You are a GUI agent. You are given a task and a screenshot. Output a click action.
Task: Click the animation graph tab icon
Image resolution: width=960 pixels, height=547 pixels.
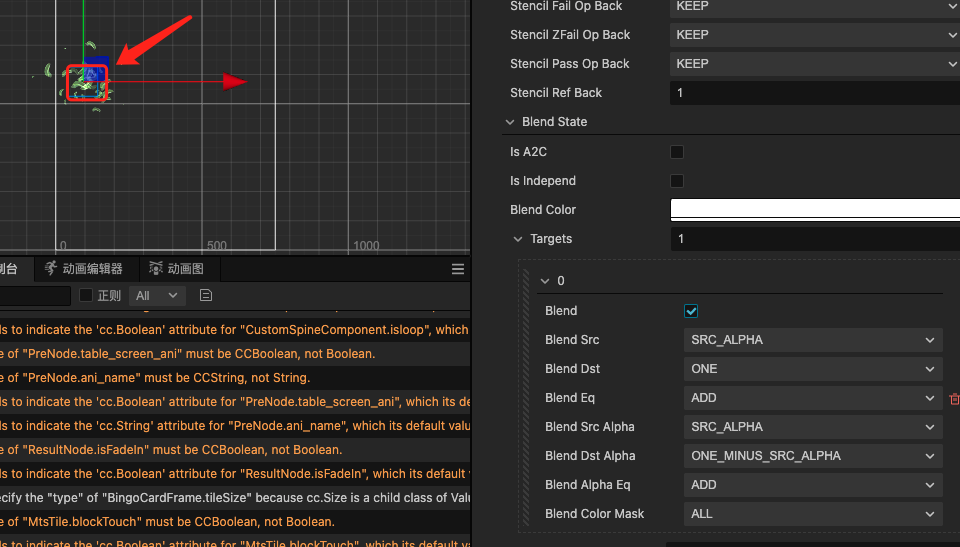click(x=156, y=268)
